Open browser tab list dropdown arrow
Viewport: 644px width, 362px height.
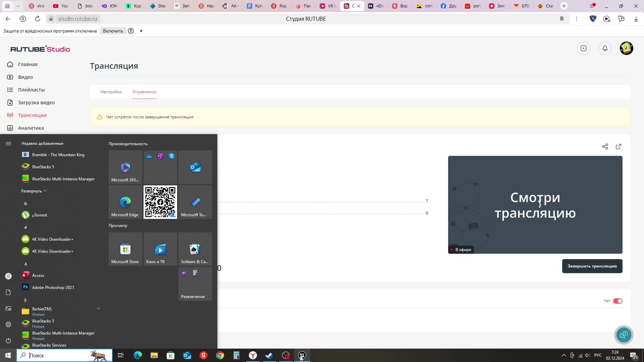[18, 6]
